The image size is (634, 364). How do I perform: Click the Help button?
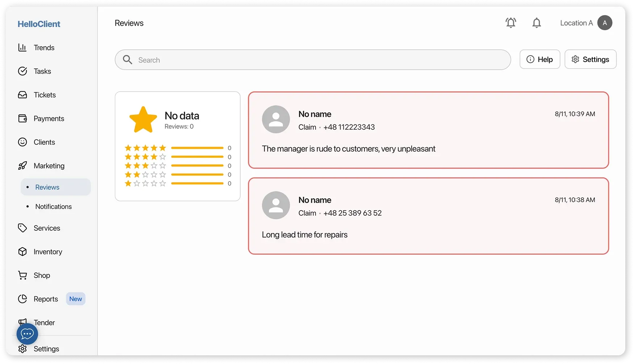click(540, 59)
